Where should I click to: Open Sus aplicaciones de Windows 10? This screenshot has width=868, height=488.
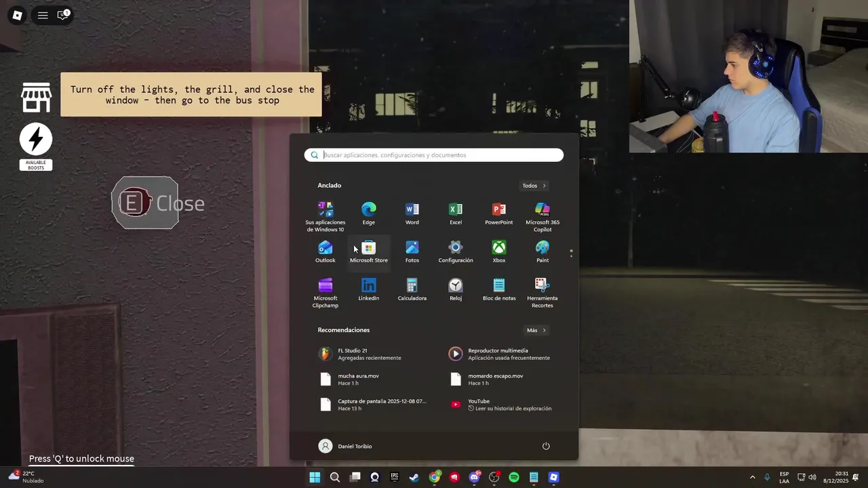click(325, 217)
